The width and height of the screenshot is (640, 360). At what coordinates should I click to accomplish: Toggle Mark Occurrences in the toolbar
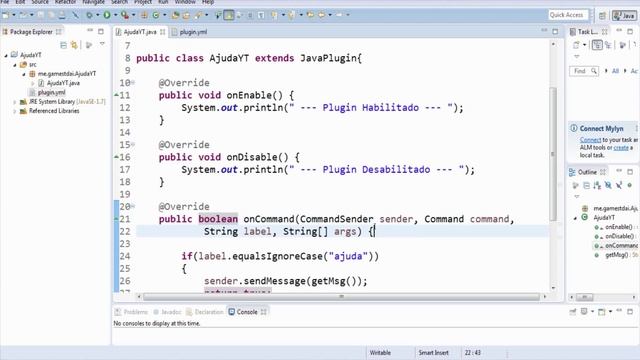click(229, 15)
